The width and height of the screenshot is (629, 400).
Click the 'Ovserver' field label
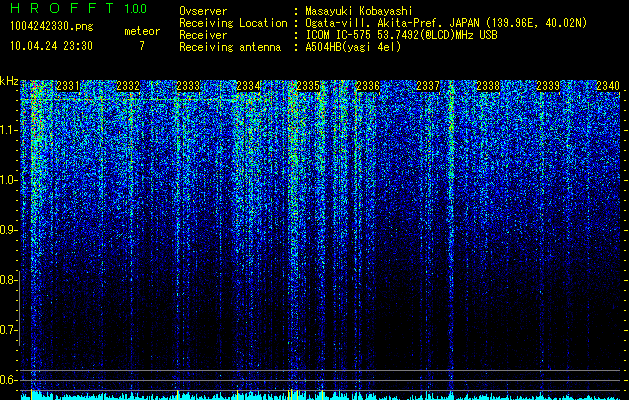203,11
